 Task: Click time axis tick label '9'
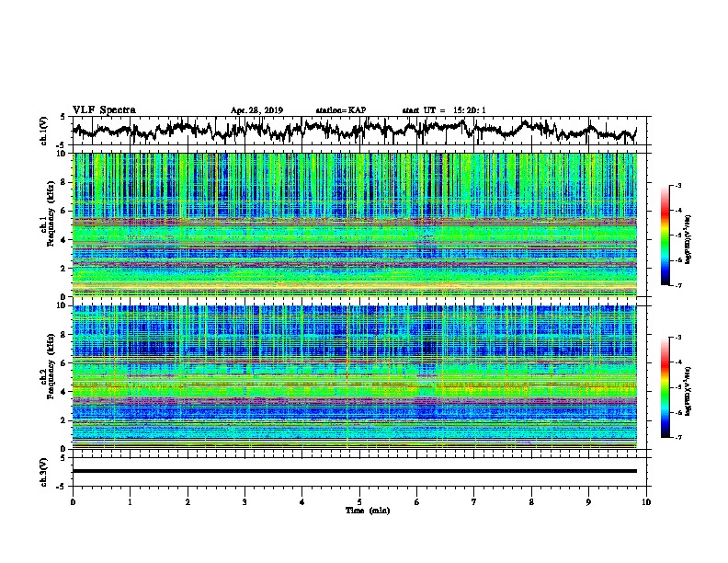click(x=588, y=502)
